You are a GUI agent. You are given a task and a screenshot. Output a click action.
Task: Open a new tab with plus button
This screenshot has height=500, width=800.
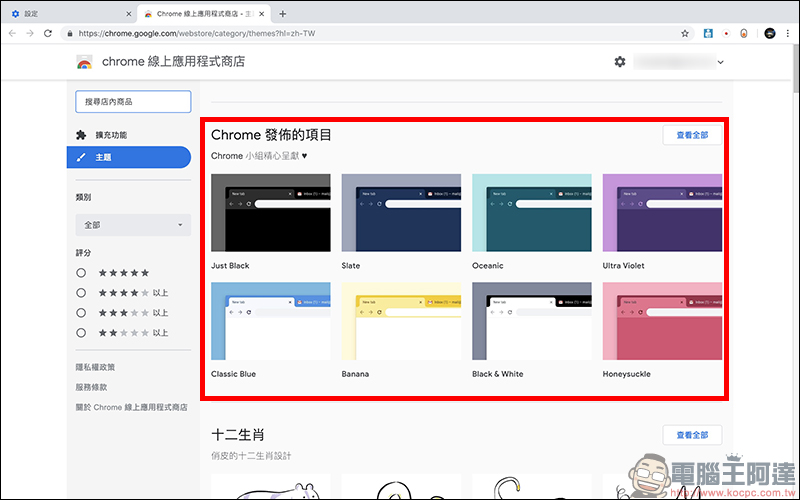coord(283,14)
